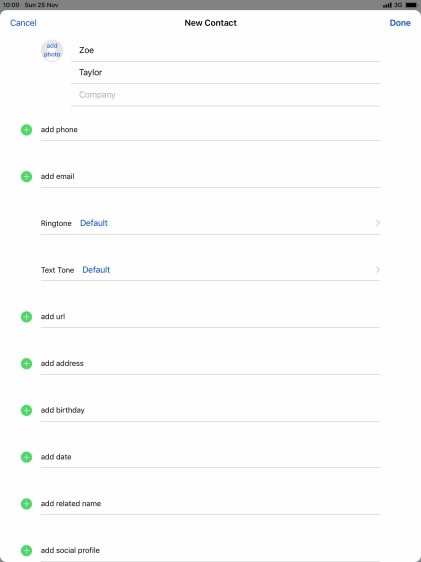Tap the green plus beside add address
Image resolution: width=421 pixels, height=562 pixels.
(x=26, y=363)
